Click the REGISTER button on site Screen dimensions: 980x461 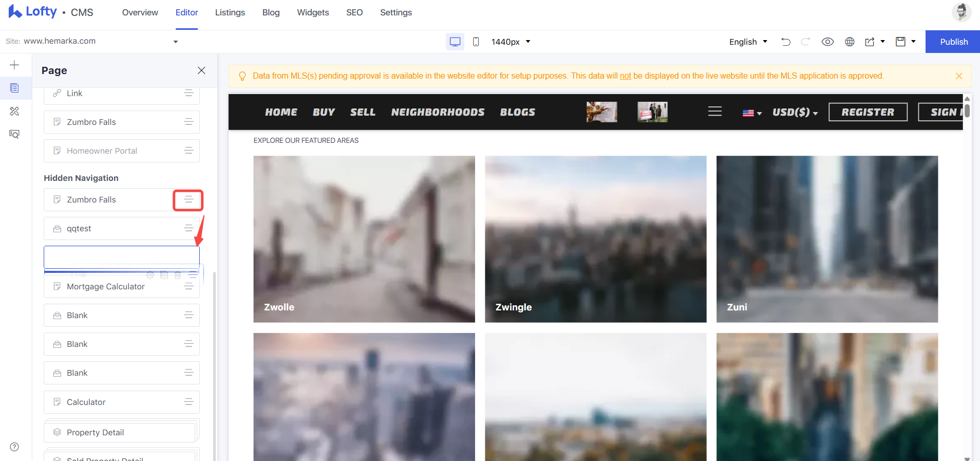[x=868, y=112]
